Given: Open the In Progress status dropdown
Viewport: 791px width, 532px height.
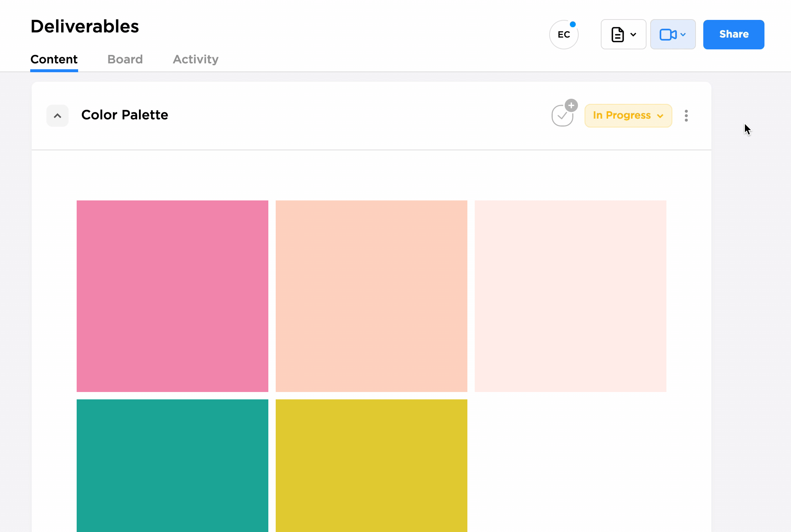Looking at the screenshot, I should pyautogui.click(x=628, y=116).
